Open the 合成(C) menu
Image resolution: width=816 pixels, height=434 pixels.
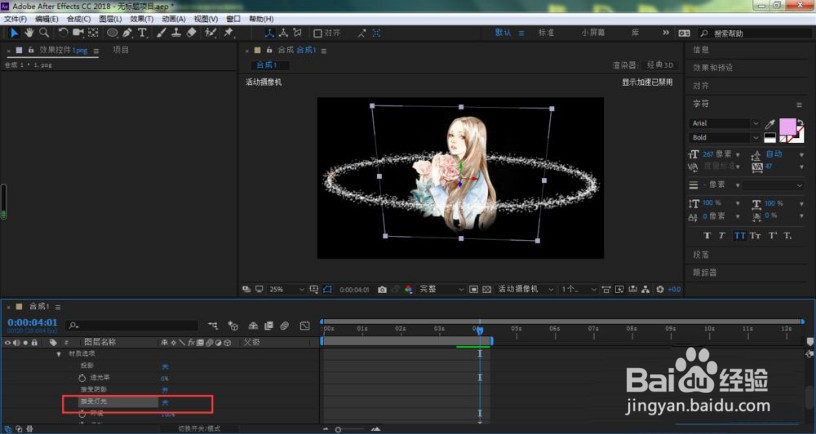tap(78, 19)
